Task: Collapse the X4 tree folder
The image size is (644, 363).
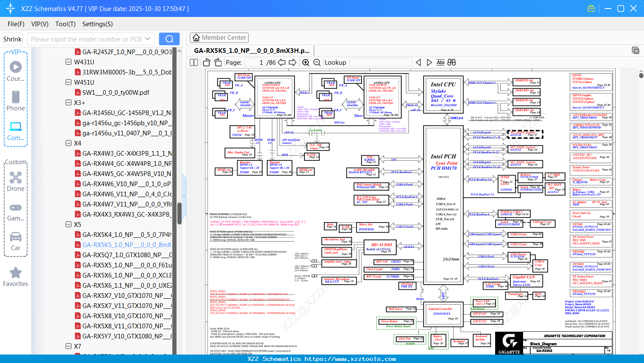Action: [x=69, y=143]
